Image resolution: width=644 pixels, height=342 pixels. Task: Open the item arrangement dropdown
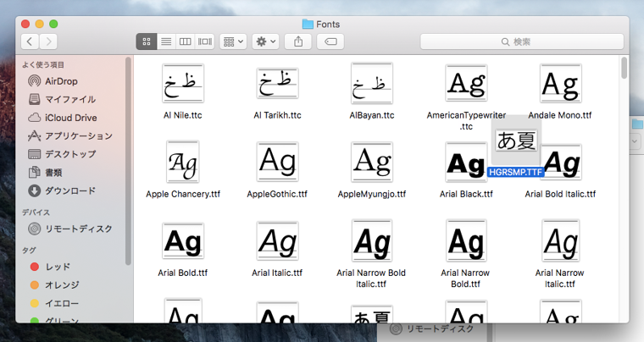tap(233, 41)
